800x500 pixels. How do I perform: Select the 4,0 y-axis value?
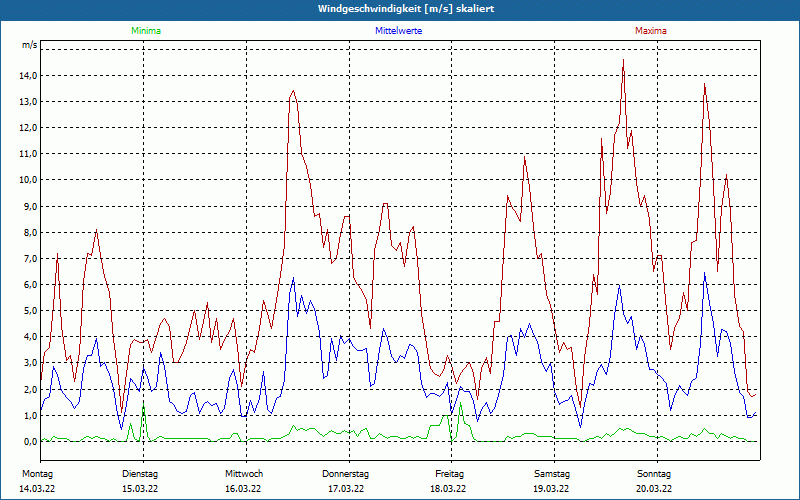29,336
